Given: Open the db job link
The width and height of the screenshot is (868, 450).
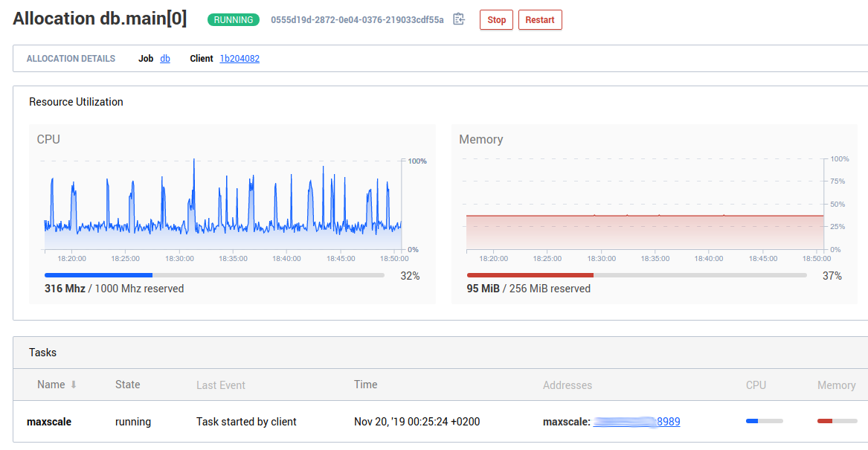Looking at the screenshot, I should click(165, 59).
